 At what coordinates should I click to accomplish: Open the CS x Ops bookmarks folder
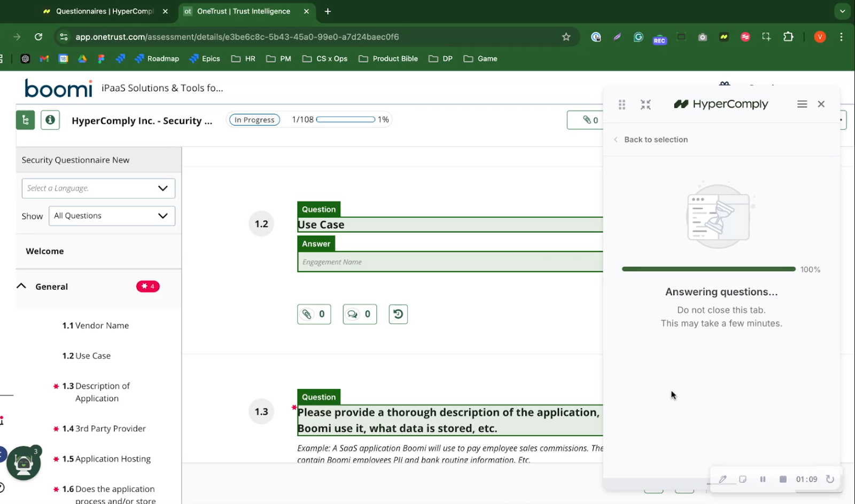point(325,59)
